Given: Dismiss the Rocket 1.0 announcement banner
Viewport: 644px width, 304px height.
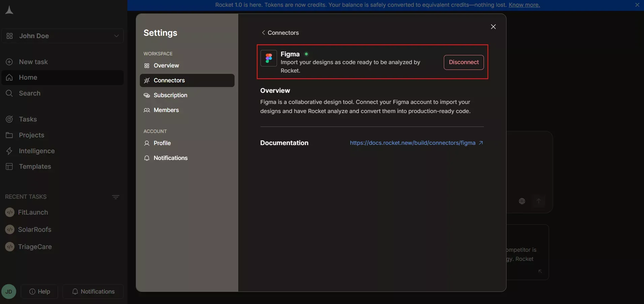Looking at the screenshot, I should [x=637, y=5].
